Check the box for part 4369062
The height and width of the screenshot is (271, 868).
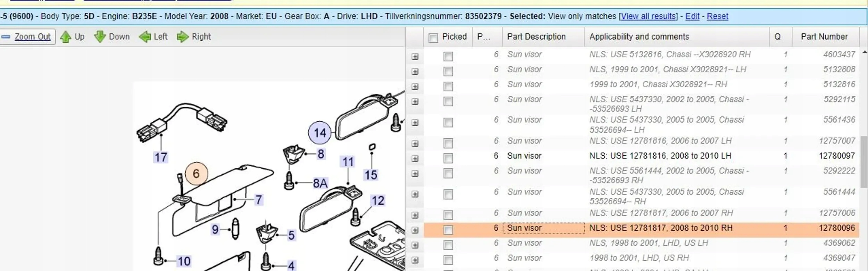448,245
